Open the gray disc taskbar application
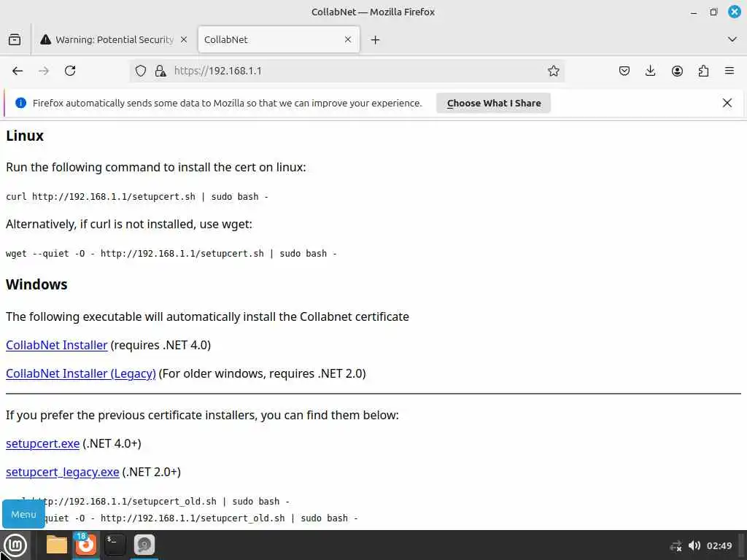This screenshot has height=560, width=747. pos(144,545)
